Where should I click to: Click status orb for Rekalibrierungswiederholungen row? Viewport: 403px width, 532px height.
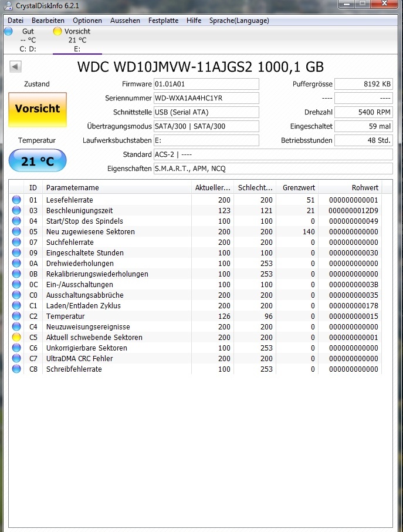pos(16,274)
